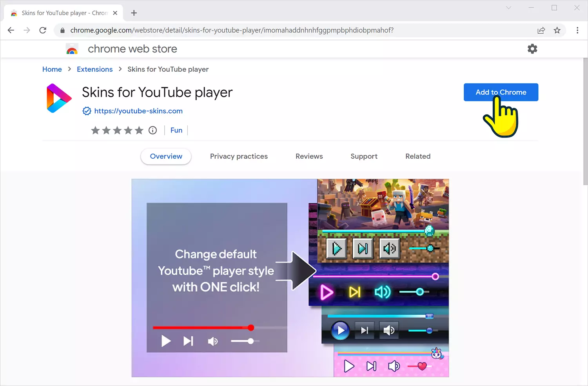Screen dimensions: 588x386
Task: Open the youtube-skins.com publisher link
Action: click(138, 111)
